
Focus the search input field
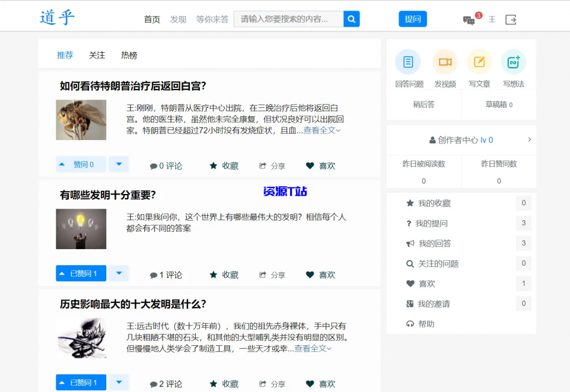pyautogui.click(x=289, y=19)
